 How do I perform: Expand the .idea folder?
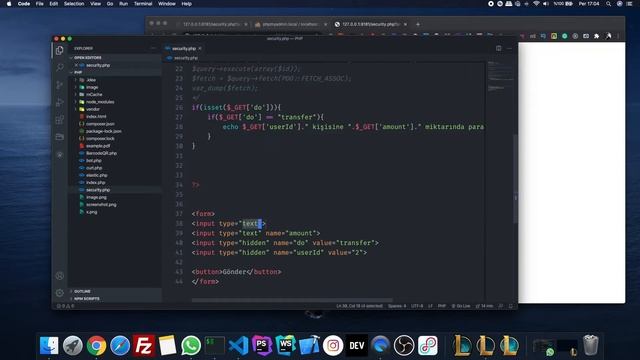[x=91, y=80]
